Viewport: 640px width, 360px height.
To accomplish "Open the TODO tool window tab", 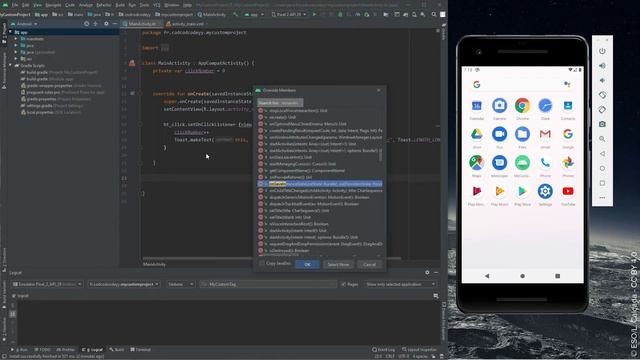I will coord(42,350).
